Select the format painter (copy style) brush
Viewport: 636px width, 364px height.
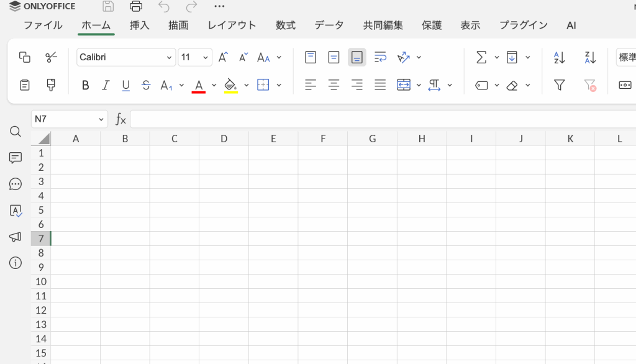(x=52, y=85)
